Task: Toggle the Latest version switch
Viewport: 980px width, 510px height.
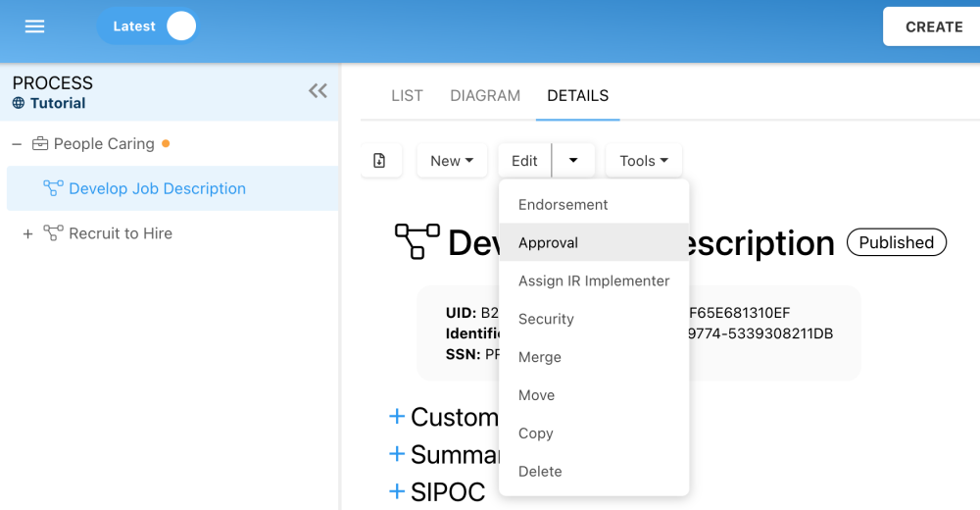Action: tap(180, 26)
